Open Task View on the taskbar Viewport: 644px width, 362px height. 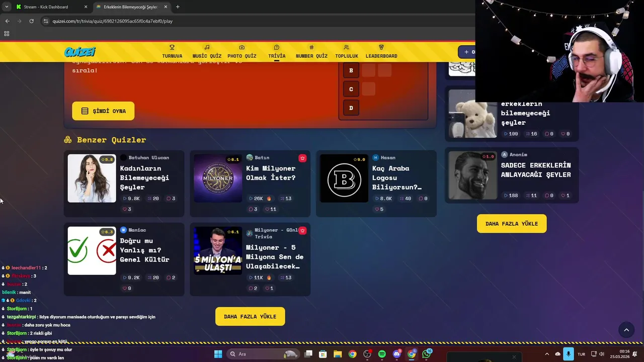[x=308, y=354]
